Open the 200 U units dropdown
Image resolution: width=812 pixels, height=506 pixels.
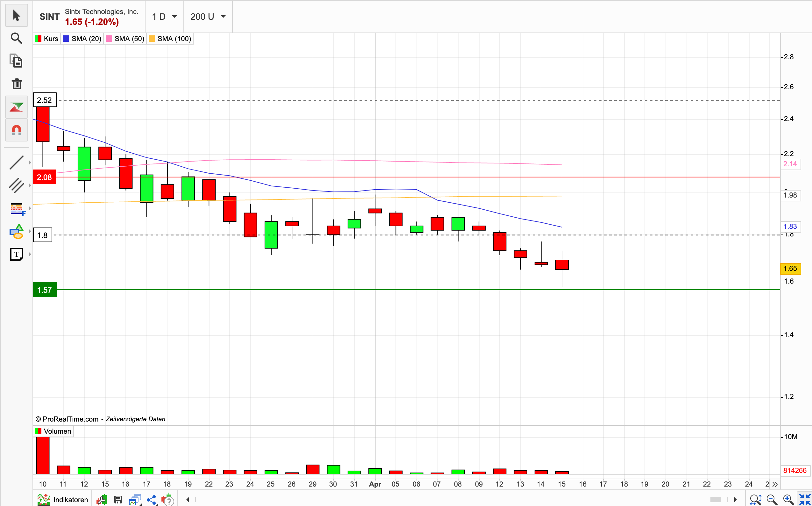(208, 16)
